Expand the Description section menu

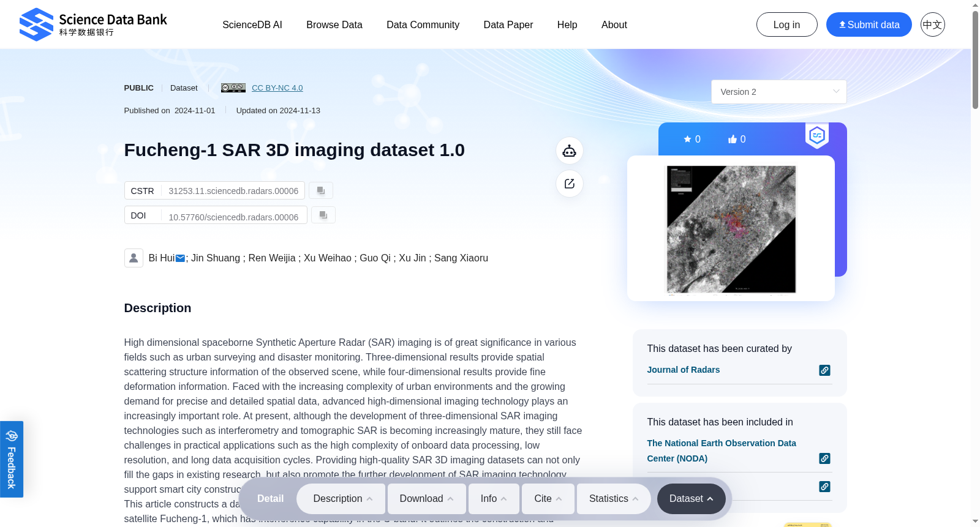pyautogui.click(x=341, y=499)
